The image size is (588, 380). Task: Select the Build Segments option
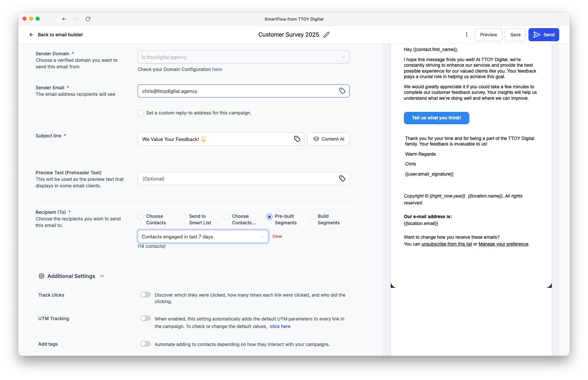pos(312,216)
